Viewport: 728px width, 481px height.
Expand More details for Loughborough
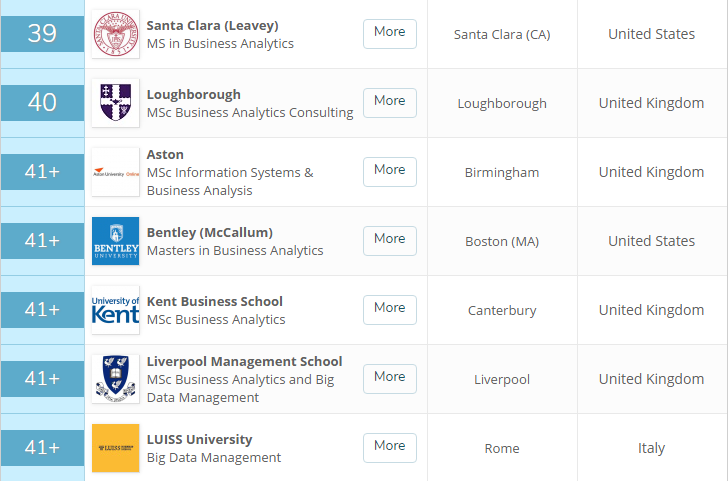click(389, 101)
